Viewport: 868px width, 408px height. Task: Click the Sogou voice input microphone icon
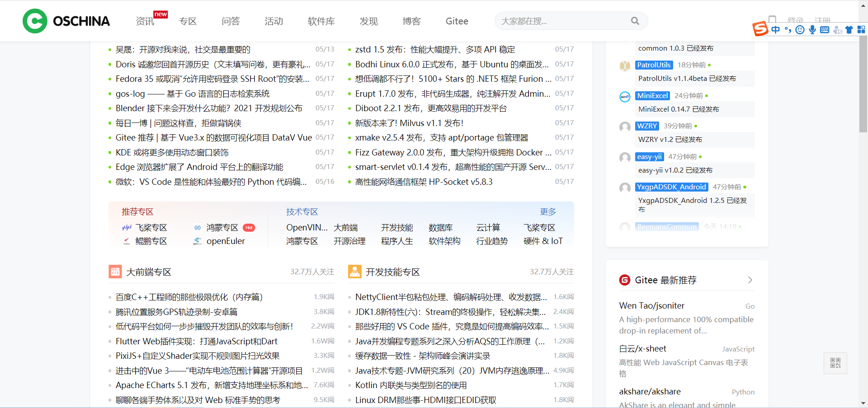(812, 30)
